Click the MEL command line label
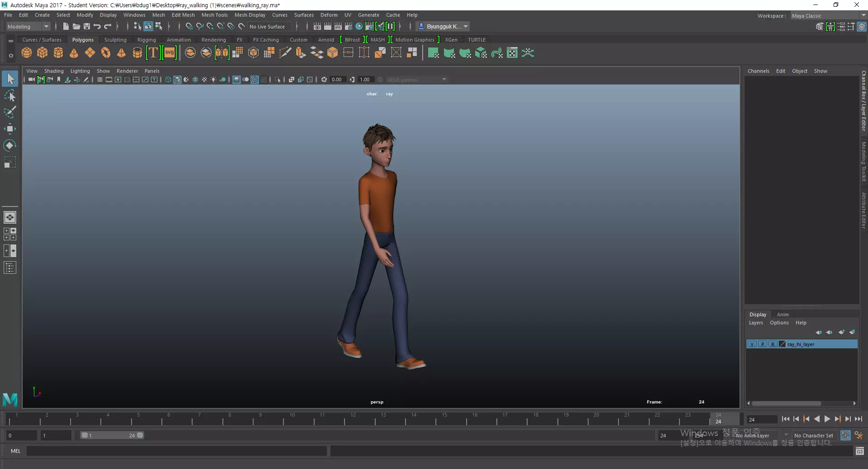The width and height of the screenshot is (868, 469). coord(16,451)
